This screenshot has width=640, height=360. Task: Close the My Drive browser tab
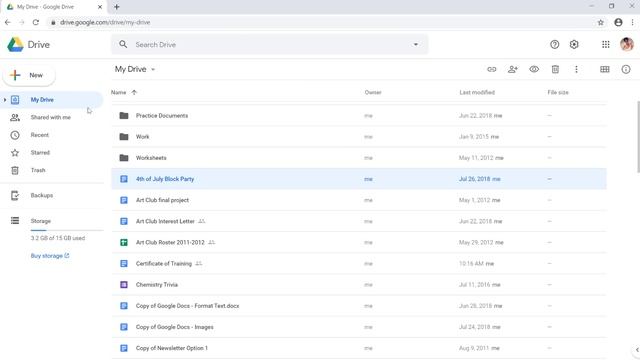(100, 7)
